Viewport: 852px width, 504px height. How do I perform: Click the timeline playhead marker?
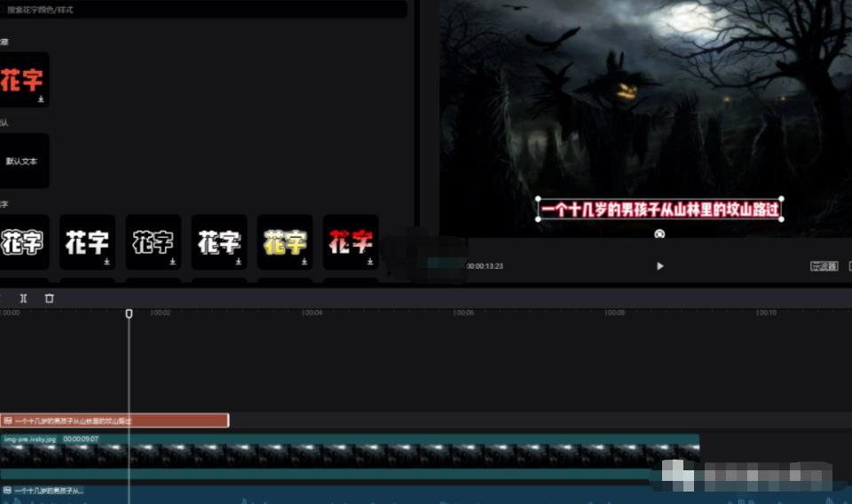[129, 313]
